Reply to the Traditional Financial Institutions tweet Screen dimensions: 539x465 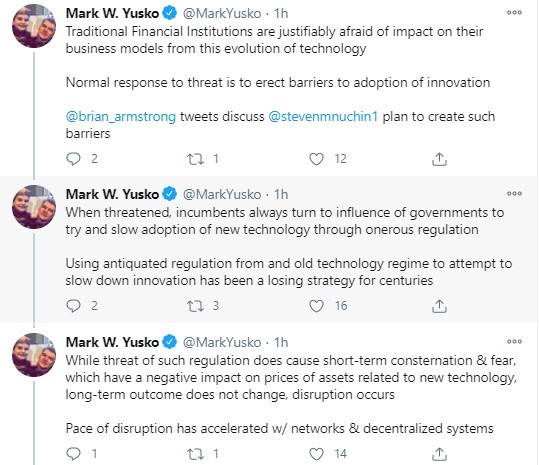pos(73,159)
